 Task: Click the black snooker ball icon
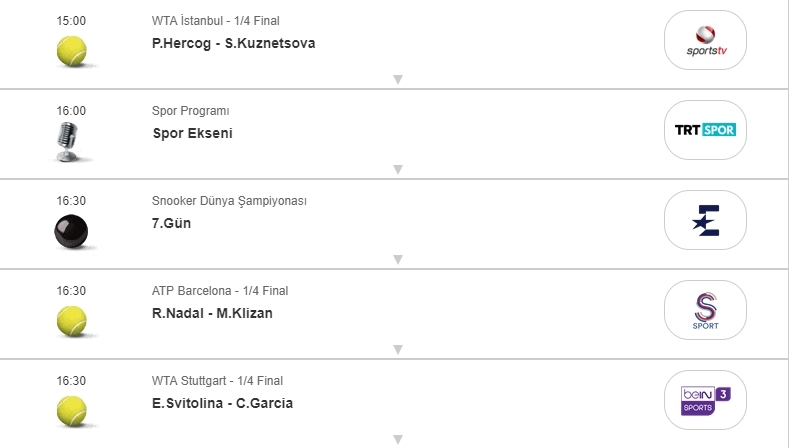[71, 232]
